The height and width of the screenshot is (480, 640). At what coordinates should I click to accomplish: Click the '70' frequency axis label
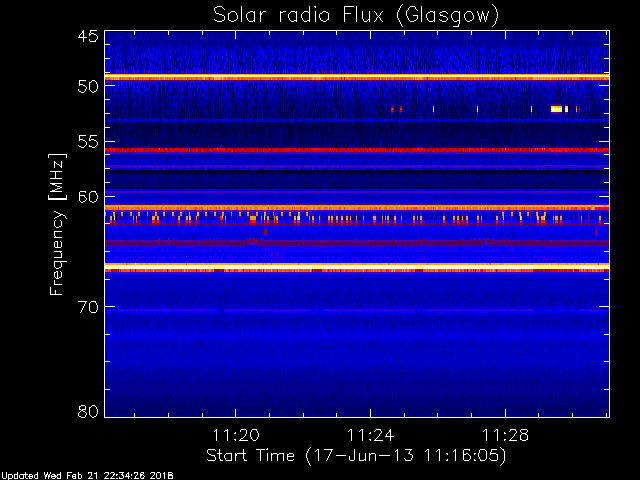[88, 307]
